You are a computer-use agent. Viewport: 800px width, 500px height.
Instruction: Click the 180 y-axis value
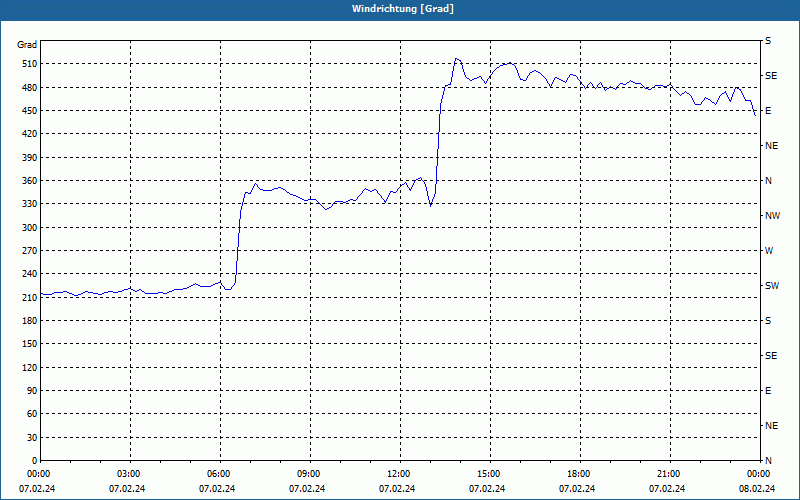click(x=30, y=321)
